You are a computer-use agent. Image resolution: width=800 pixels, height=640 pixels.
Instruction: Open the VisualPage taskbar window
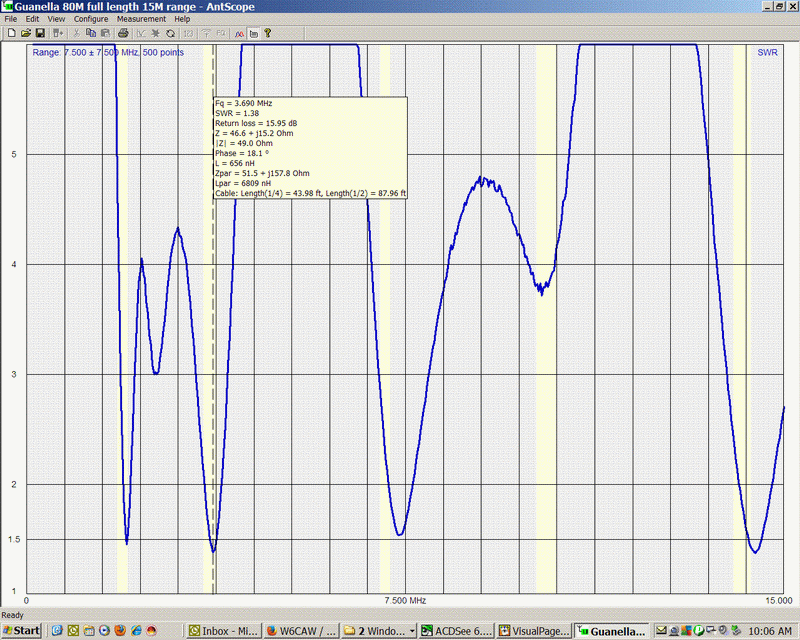click(x=536, y=631)
